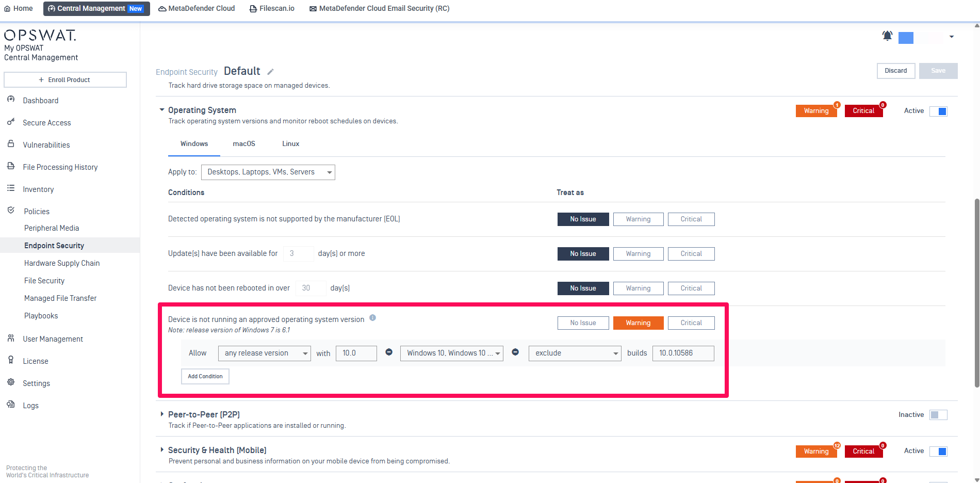Set EOL operating system condition to Warning
Screen dimensions: 980x483
pyautogui.click(x=638, y=219)
